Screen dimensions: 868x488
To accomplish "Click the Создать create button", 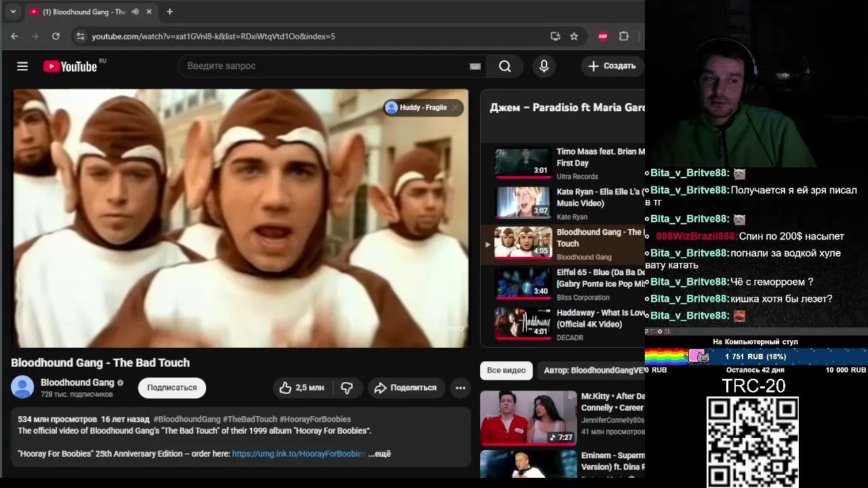I will click(612, 66).
